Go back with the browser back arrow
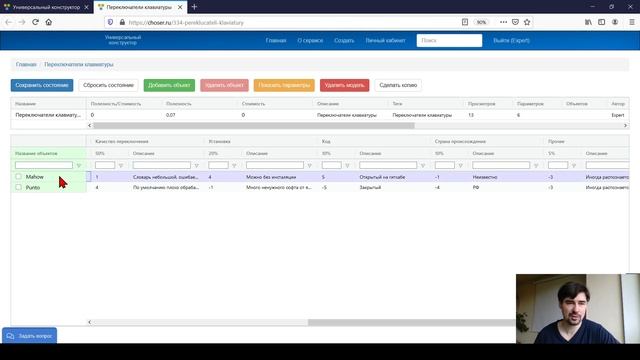Image resolution: width=640 pixels, height=360 pixels. click(9, 22)
